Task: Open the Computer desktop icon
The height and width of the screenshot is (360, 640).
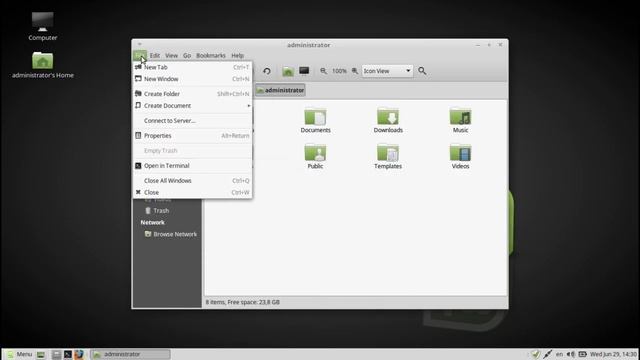Action: (x=42, y=26)
